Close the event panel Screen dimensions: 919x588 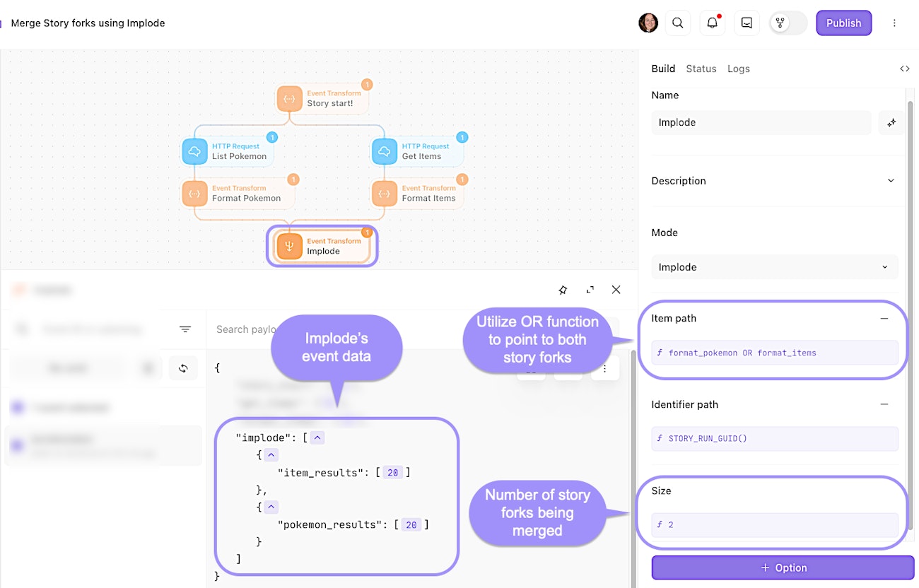[616, 290]
